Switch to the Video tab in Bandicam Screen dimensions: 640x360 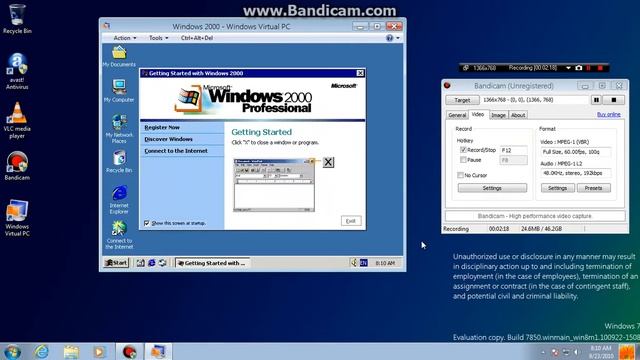478,114
